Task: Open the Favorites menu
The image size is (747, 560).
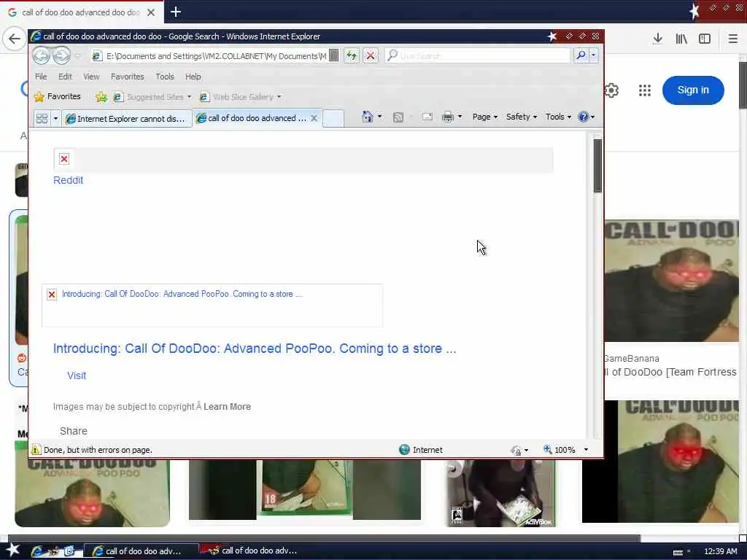Action: coord(127,76)
